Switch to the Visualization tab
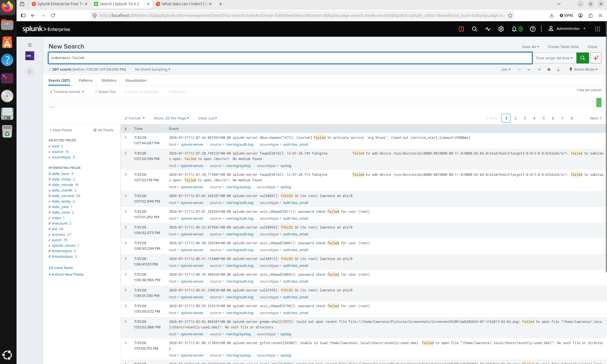The image size is (607, 364). 136,81
